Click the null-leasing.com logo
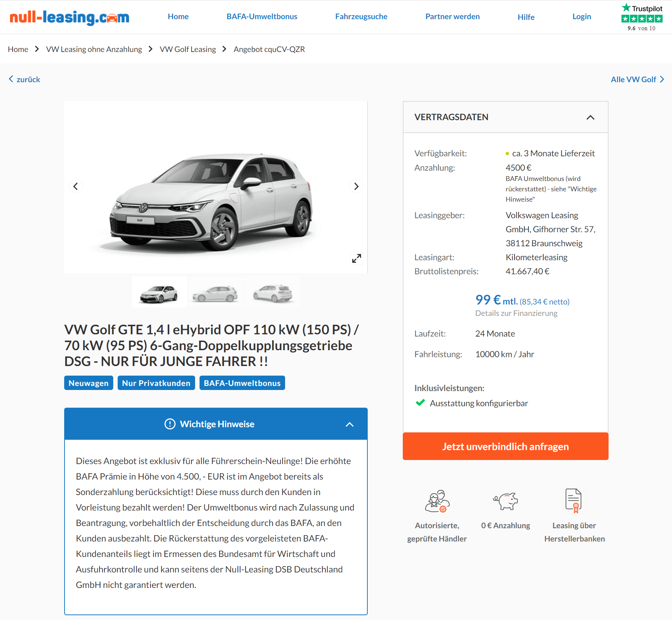 coord(69,17)
